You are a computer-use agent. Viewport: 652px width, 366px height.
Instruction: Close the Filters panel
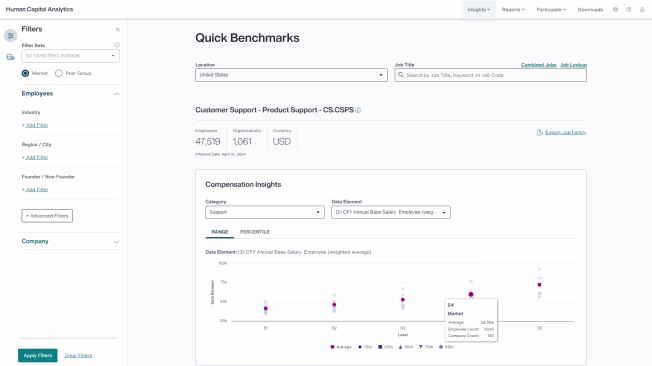tap(118, 30)
